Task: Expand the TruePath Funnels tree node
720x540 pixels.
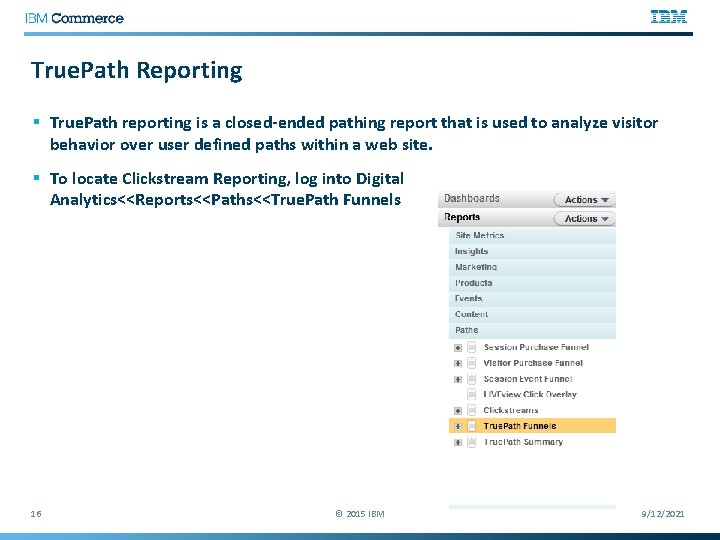Action: point(458,426)
